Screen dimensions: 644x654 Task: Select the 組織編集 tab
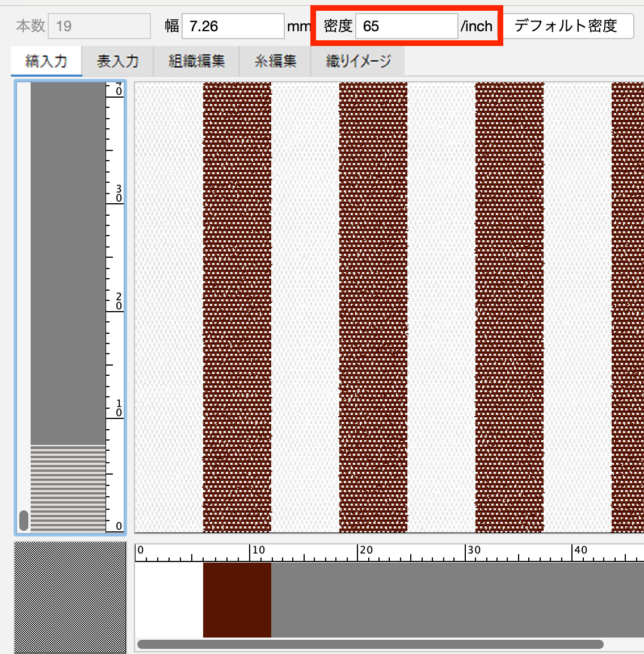pos(196,61)
